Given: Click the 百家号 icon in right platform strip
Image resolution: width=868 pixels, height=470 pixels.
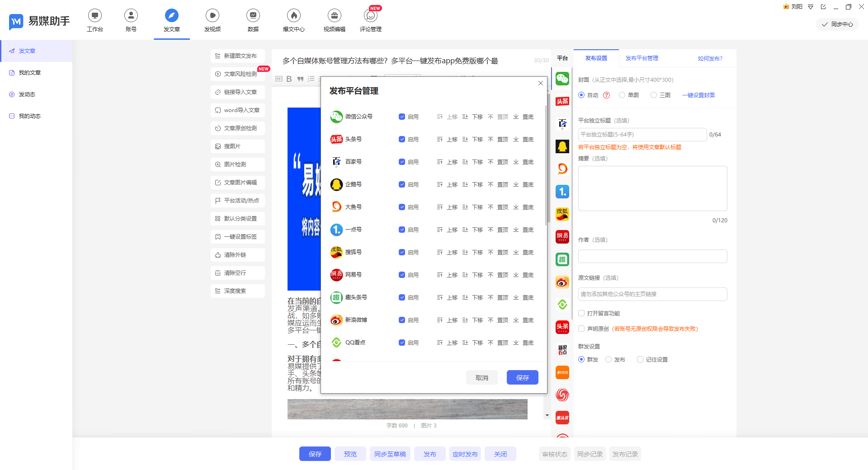Looking at the screenshot, I should [562, 123].
